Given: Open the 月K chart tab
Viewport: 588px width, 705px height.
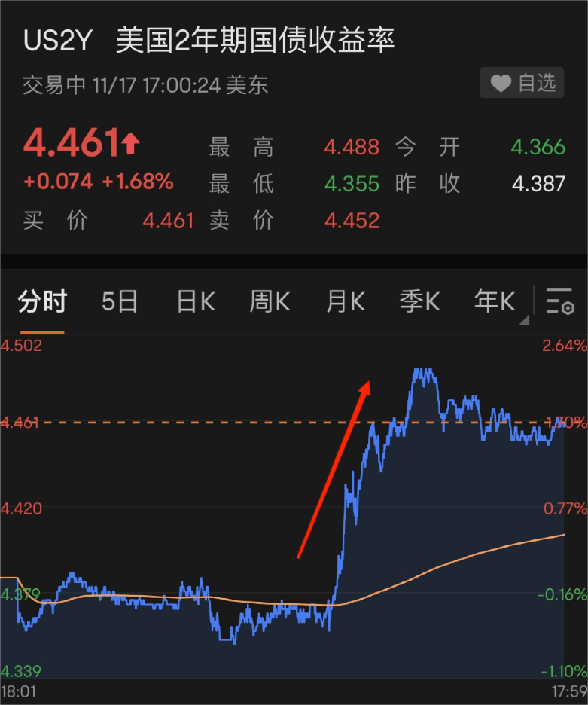Looking at the screenshot, I should [x=346, y=301].
